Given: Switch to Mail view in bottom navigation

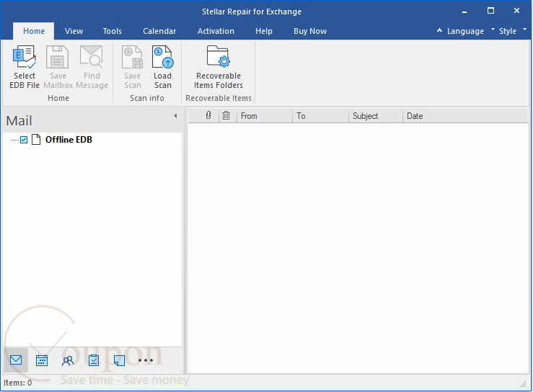Looking at the screenshot, I should click(16, 360).
